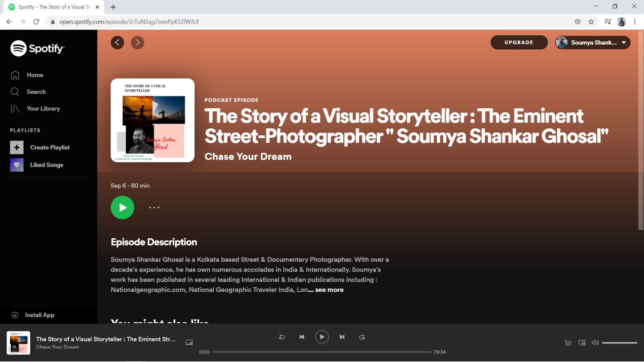Play the episode with the green button

point(122,208)
